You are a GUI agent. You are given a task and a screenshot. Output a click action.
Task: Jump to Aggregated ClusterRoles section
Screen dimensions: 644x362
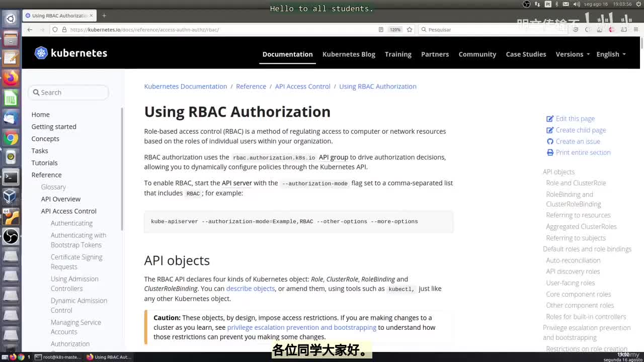581,227
